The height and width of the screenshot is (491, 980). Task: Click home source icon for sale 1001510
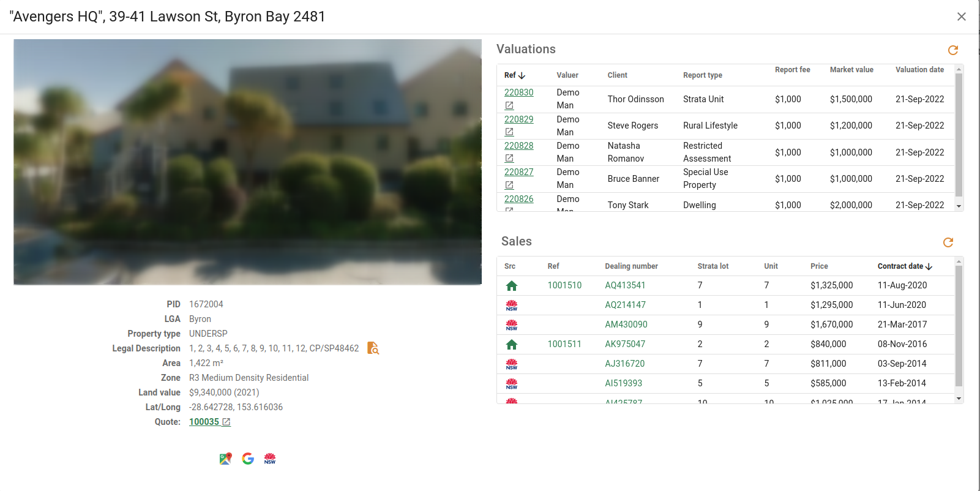tap(512, 286)
